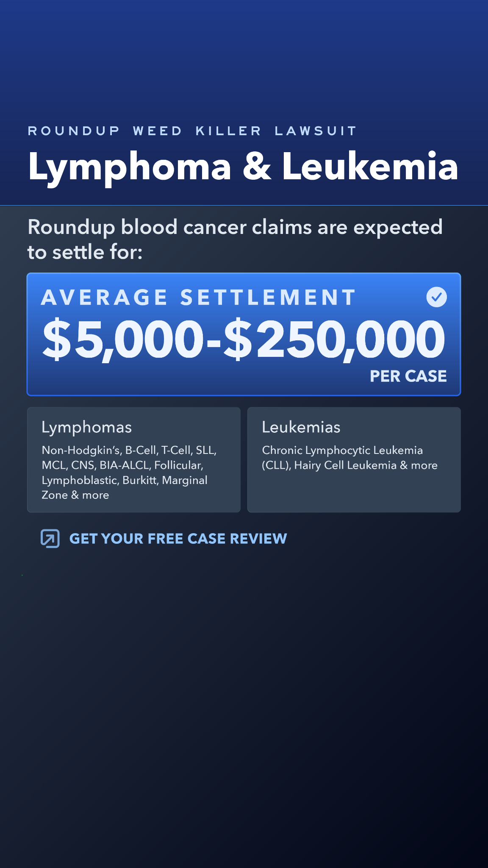The height and width of the screenshot is (868, 488).
Task: Click the ampersand in the main title
Action: pyautogui.click(x=257, y=166)
